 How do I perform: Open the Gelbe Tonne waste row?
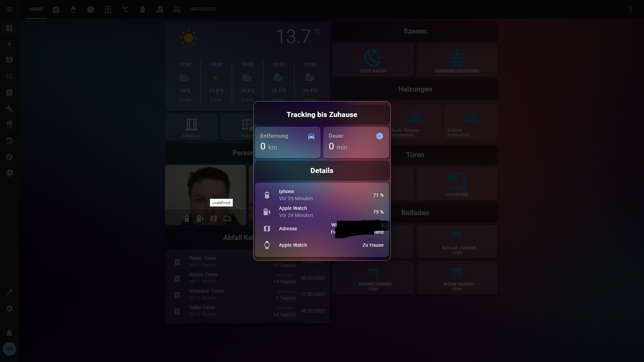[x=248, y=311]
